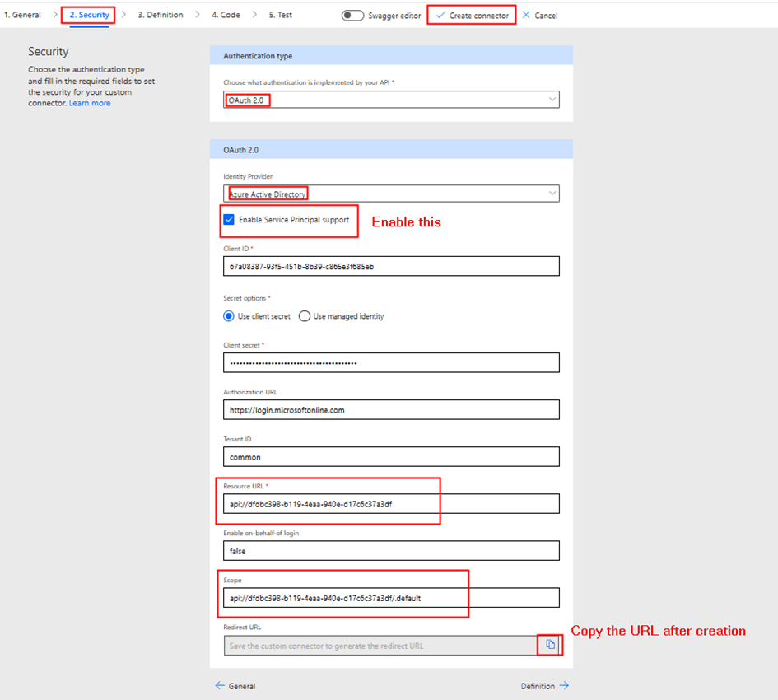Open the Learn more link
Image resolution: width=778 pixels, height=700 pixels.
click(90, 103)
